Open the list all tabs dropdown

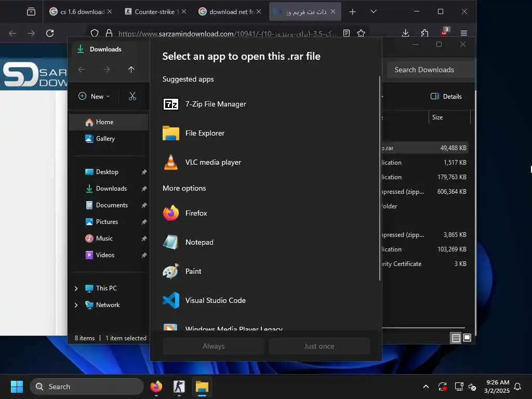[373, 11]
